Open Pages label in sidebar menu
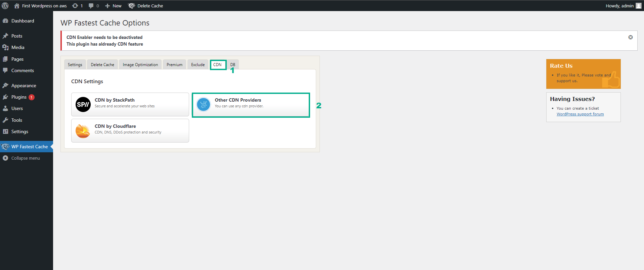Screen dimensions: 644x270 (17, 59)
